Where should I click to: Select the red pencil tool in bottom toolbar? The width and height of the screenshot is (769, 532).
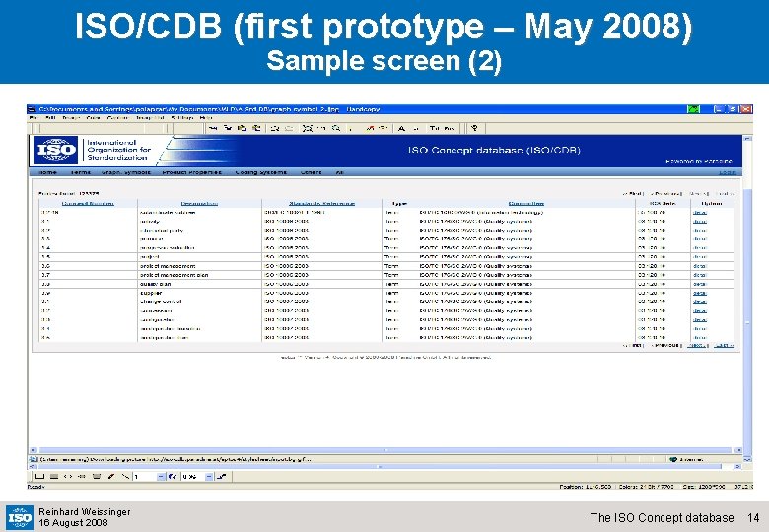(110, 476)
